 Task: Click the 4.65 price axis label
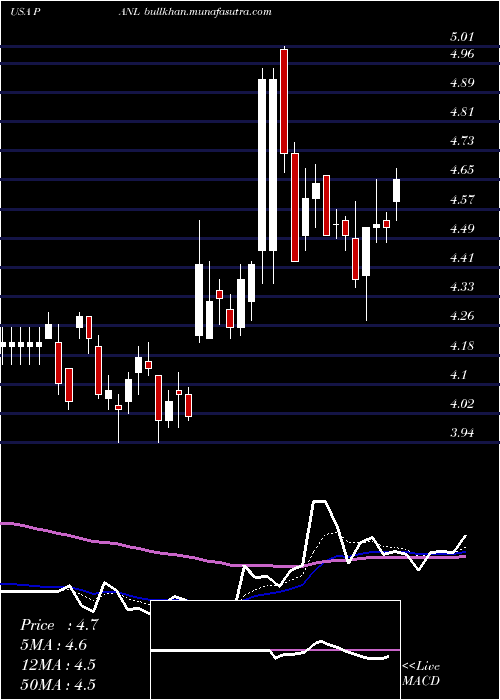(x=462, y=170)
